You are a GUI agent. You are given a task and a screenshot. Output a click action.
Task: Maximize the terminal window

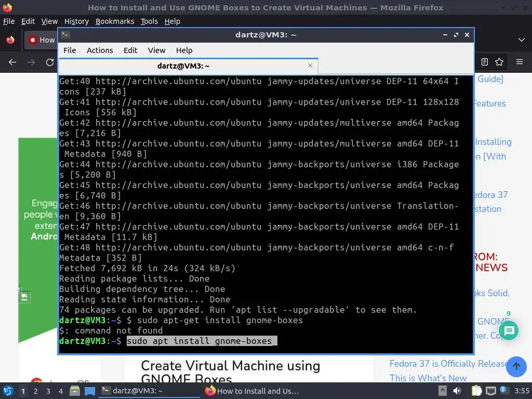[x=456, y=35]
